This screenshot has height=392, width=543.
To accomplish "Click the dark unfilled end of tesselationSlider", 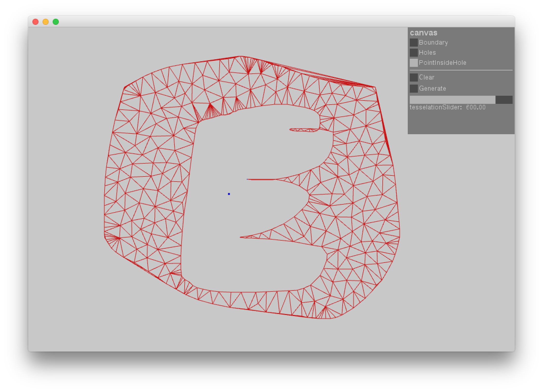I will pyautogui.click(x=504, y=100).
